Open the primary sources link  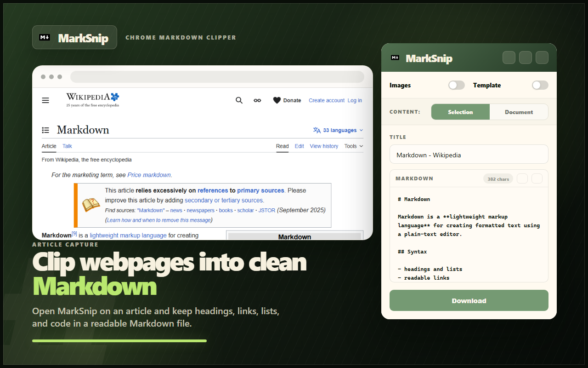coord(260,190)
